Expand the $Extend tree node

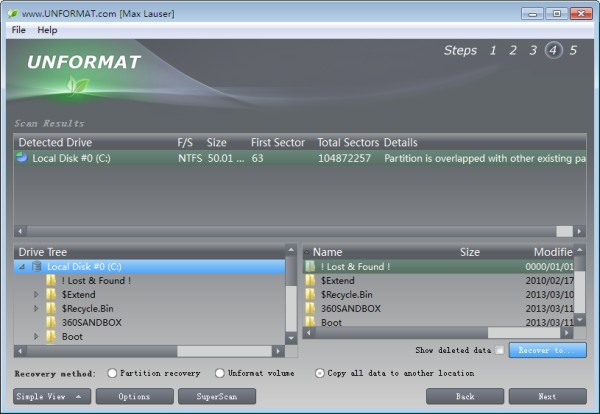click(x=36, y=295)
